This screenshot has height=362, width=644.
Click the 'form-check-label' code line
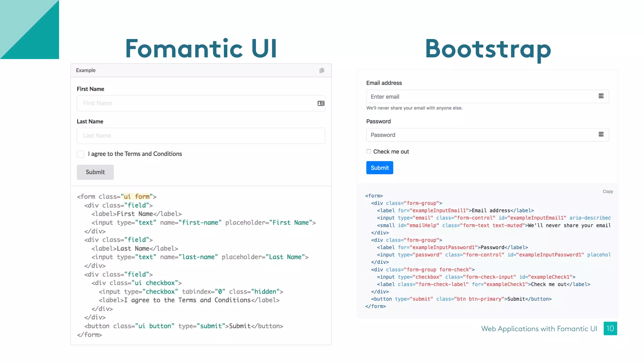pyautogui.click(x=484, y=284)
